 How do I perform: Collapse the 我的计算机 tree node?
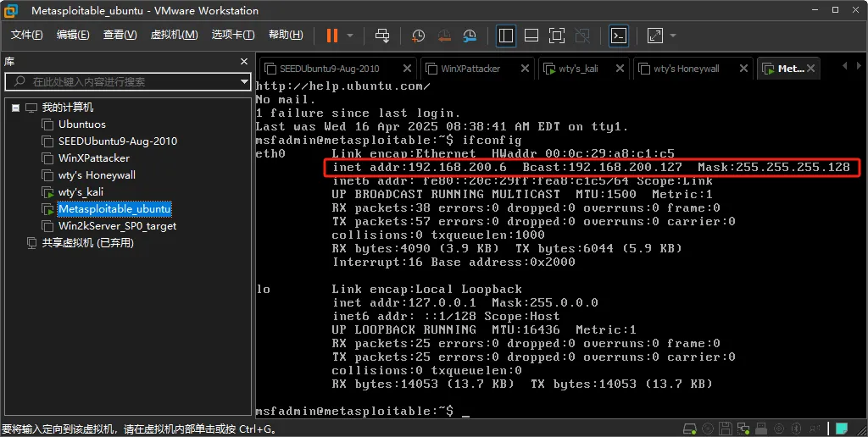(x=16, y=108)
